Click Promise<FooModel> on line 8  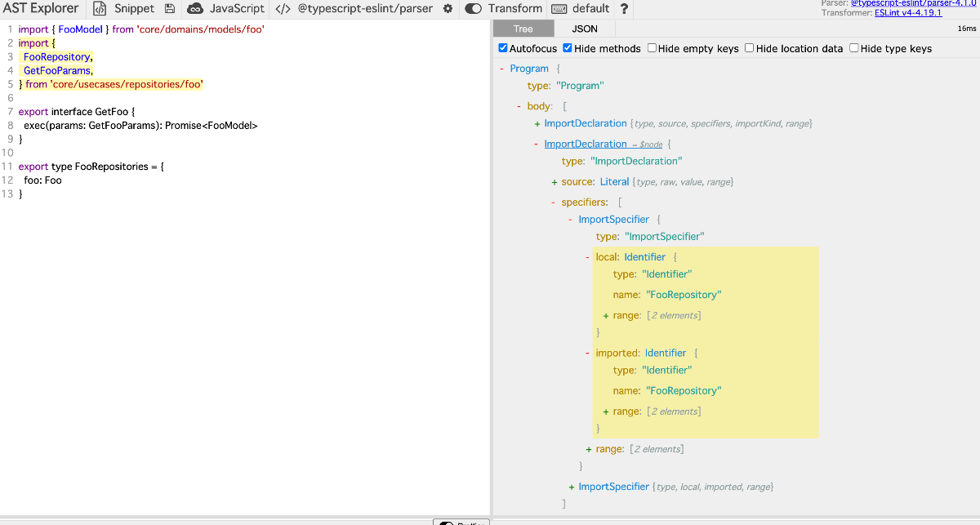coord(212,126)
